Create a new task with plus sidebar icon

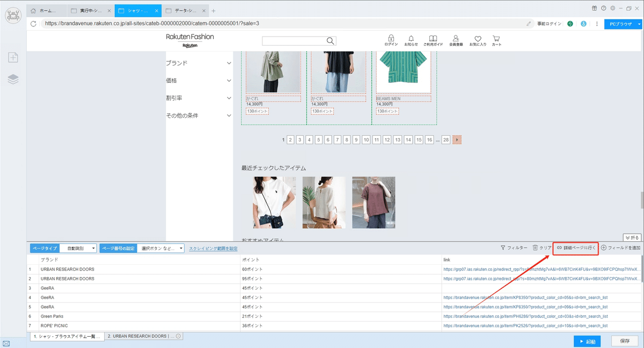(x=13, y=57)
